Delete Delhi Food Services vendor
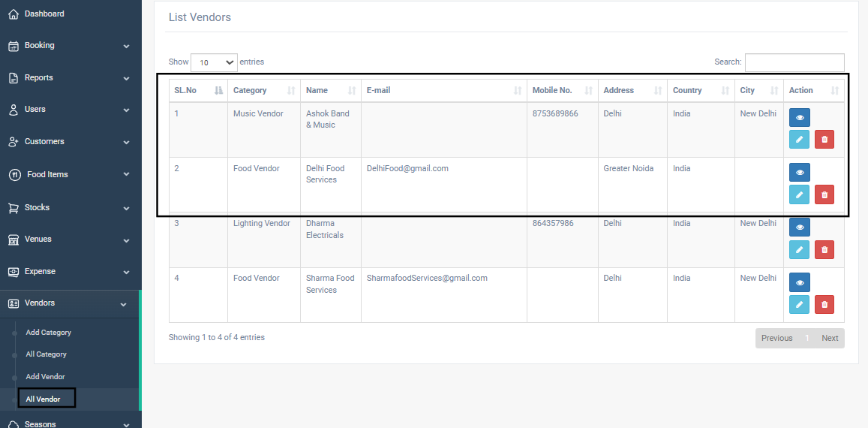The image size is (868, 428). point(824,194)
